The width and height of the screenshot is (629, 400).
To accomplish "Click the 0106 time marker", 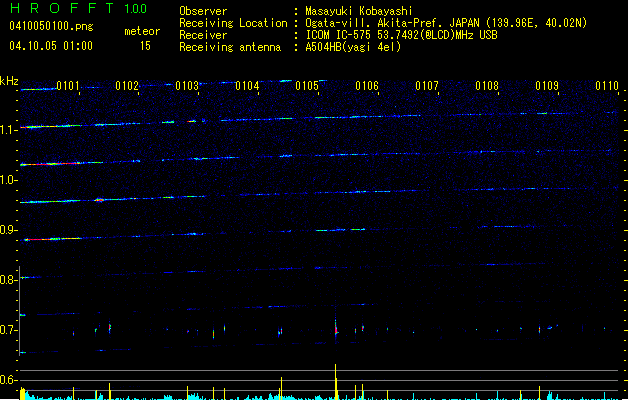I will [367, 86].
